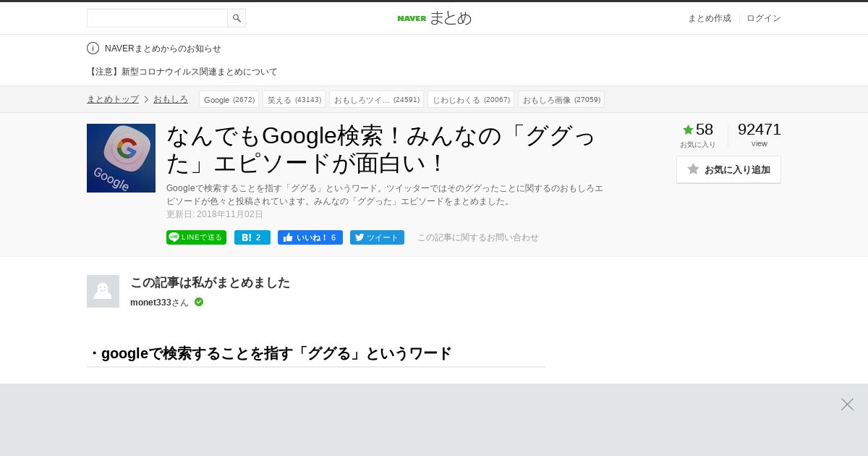Open まとめ作成 link
Screen dimensions: 868x456
pos(709,18)
